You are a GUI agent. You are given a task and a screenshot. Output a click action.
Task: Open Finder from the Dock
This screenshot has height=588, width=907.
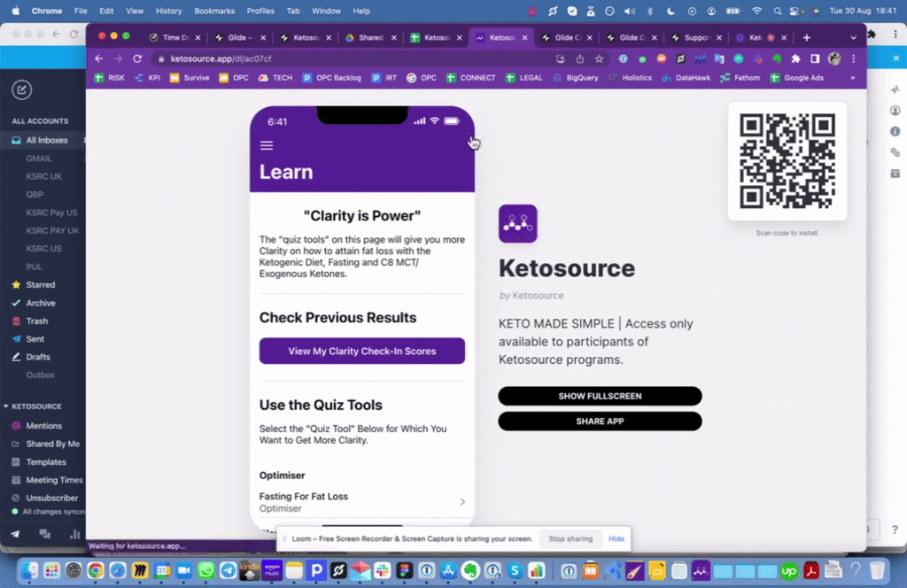(29, 571)
